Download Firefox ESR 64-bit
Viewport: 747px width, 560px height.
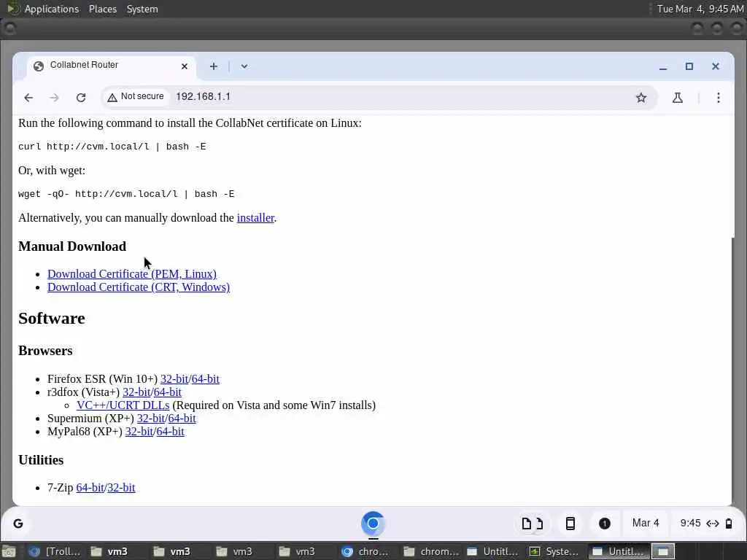pyautogui.click(x=205, y=379)
